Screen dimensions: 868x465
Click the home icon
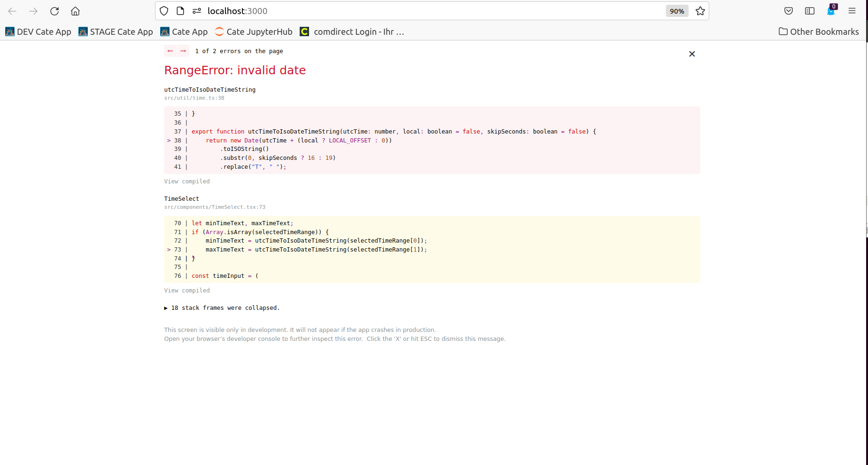pos(75,11)
